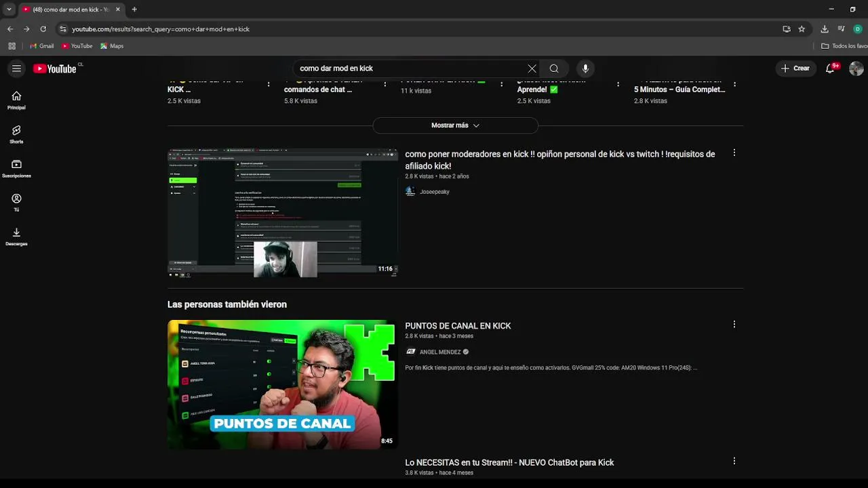Open the account avatar menu
Screen dimensions: 868x488
click(856, 68)
